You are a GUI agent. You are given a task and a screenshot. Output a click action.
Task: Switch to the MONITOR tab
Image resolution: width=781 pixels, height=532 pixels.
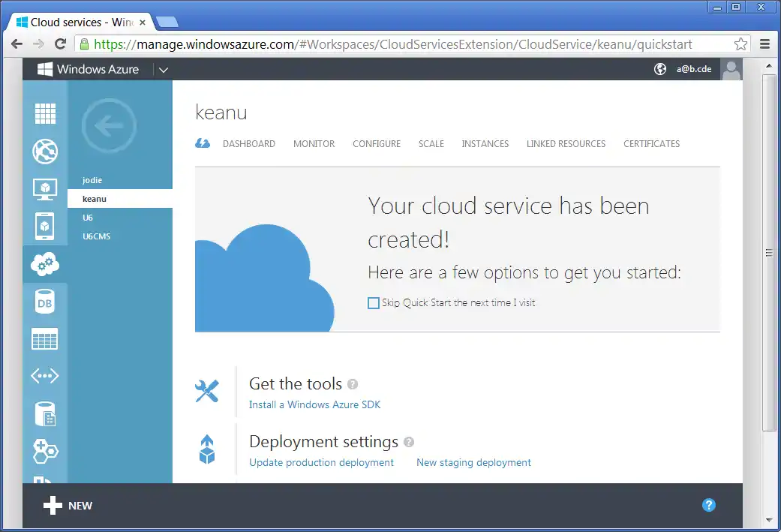click(314, 144)
